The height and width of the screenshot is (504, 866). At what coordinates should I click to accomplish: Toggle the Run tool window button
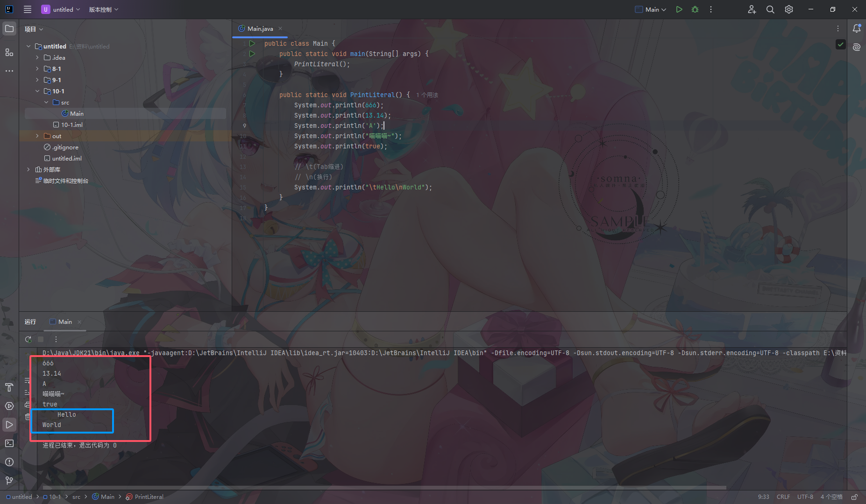pos(9,425)
